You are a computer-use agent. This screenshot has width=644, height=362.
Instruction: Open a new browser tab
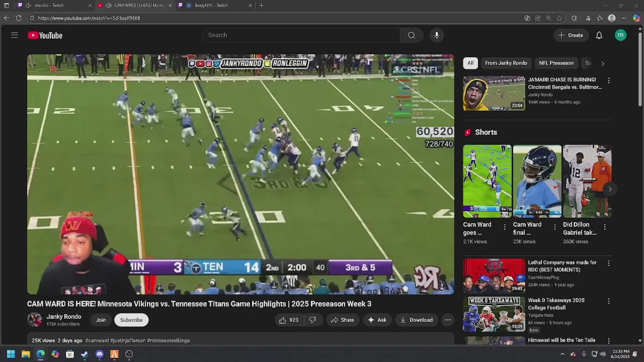261,5
